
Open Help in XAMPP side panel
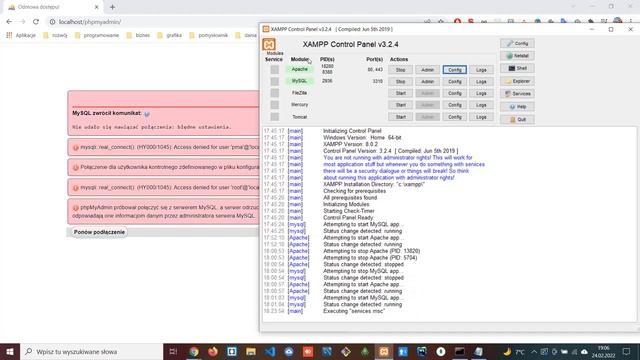(x=517, y=107)
